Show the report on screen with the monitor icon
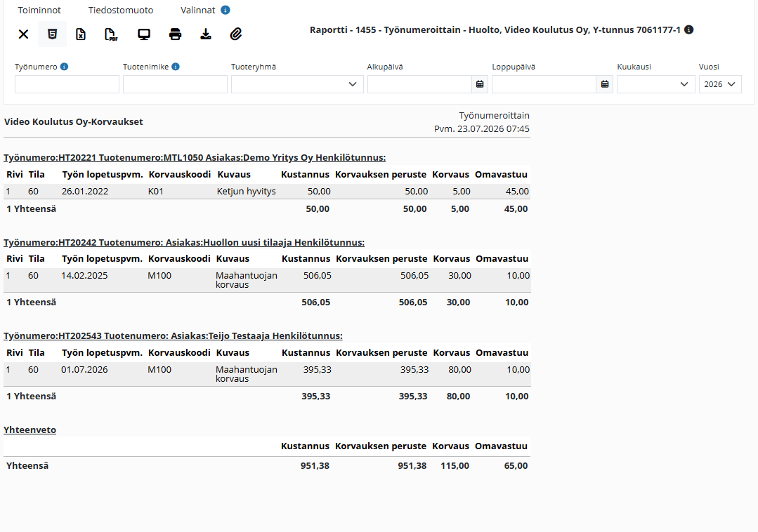Viewport: 758px width, 532px height. (144, 34)
